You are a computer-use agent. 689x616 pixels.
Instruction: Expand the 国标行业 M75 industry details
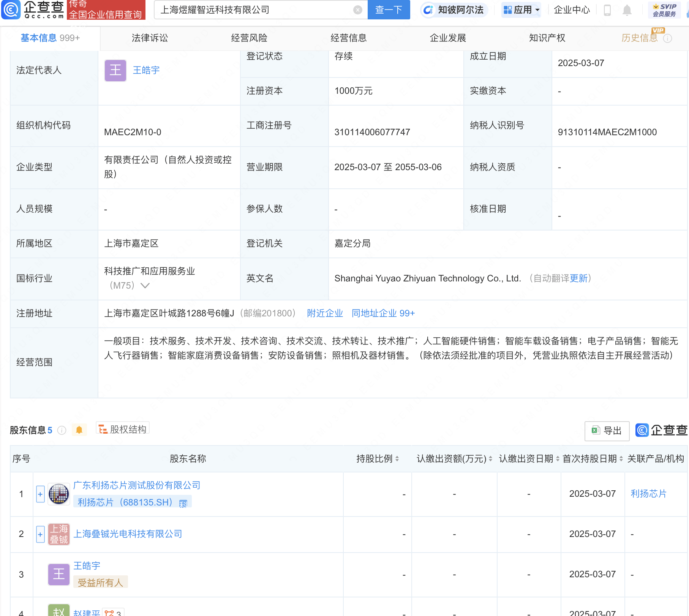coord(145,285)
